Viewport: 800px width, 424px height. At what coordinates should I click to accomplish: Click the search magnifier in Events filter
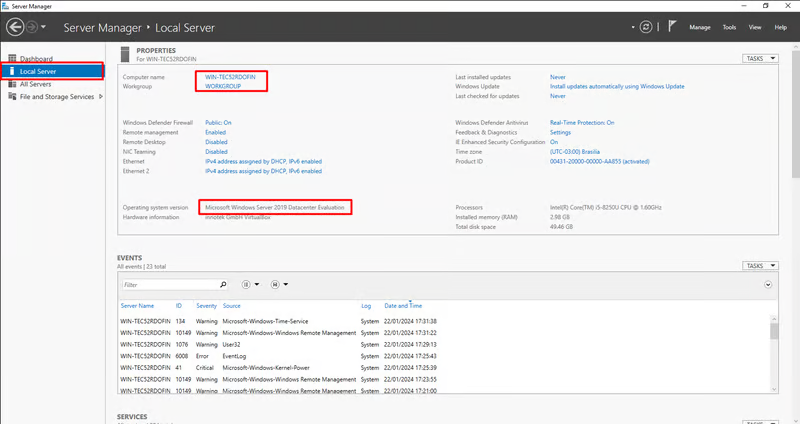tap(223, 285)
